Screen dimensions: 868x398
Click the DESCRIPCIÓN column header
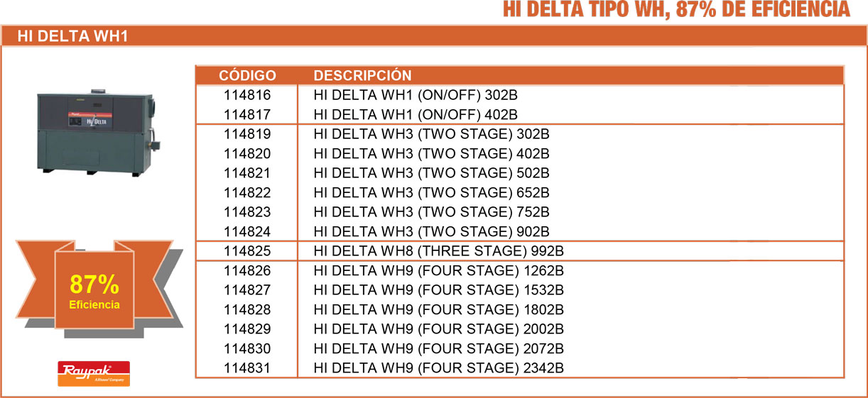[x=362, y=76]
